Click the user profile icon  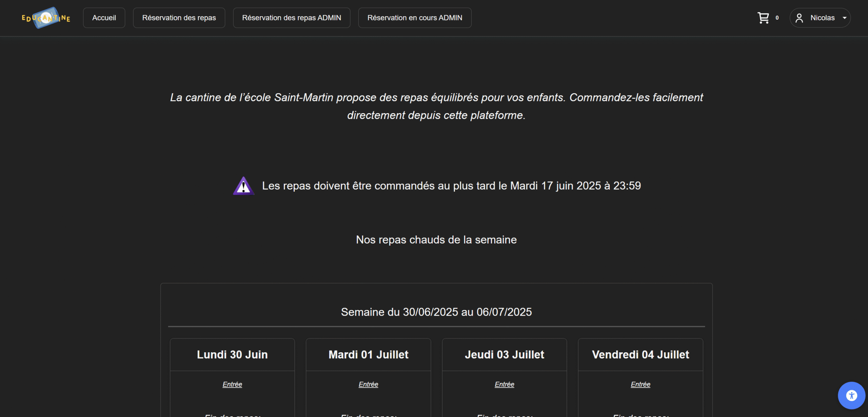(x=799, y=18)
